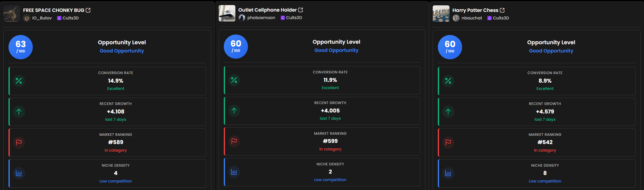Select the Harry Potter Chess 8.9% conversion rate card

536,81
